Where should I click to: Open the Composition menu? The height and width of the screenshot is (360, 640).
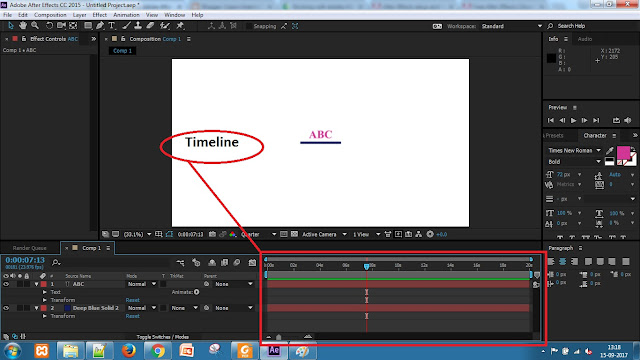[50, 15]
